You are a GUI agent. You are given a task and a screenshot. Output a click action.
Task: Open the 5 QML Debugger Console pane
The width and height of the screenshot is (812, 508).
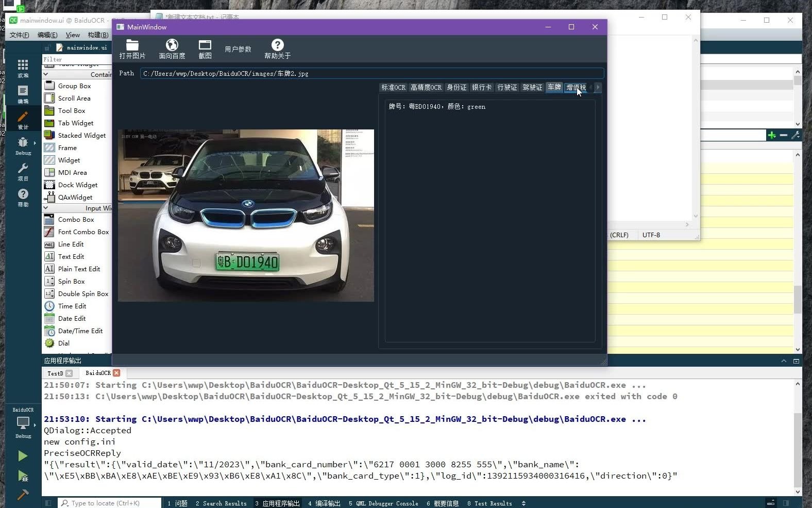[383, 503]
